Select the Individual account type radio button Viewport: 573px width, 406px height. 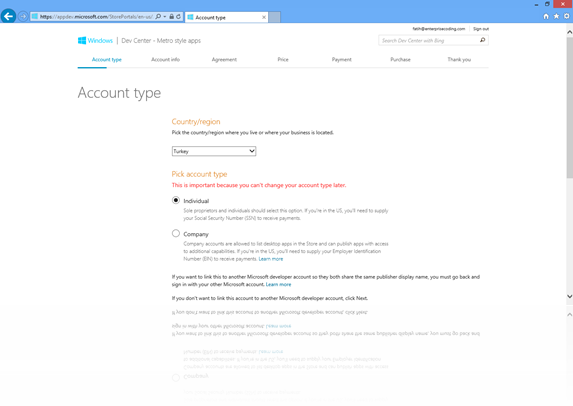pos(176,200)
